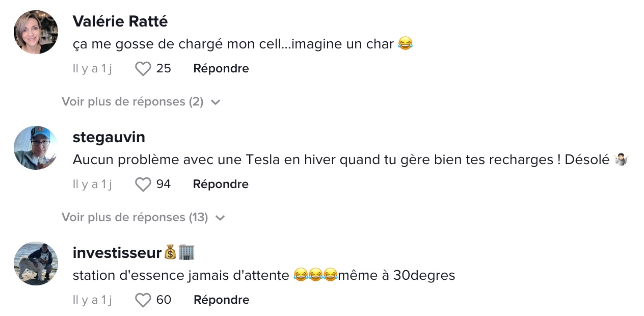
Task: Like stegauvin's Tesla comment heart icon
Action: [143, 185]
